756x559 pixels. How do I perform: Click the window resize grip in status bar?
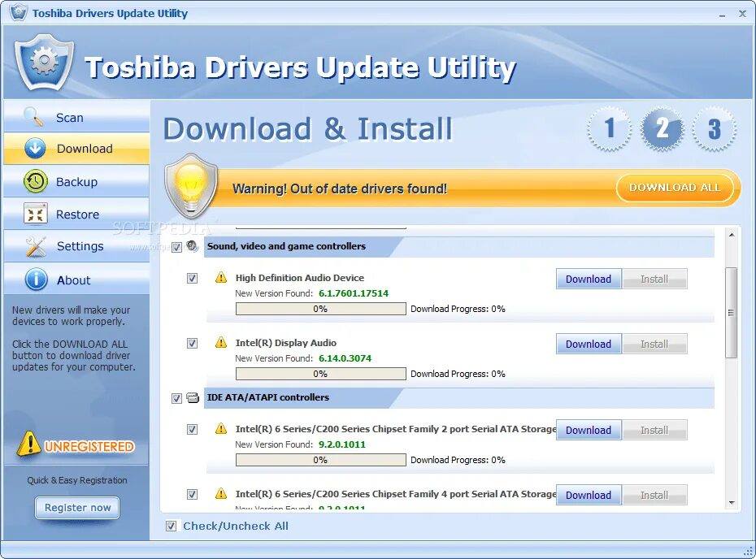(749, 552)
